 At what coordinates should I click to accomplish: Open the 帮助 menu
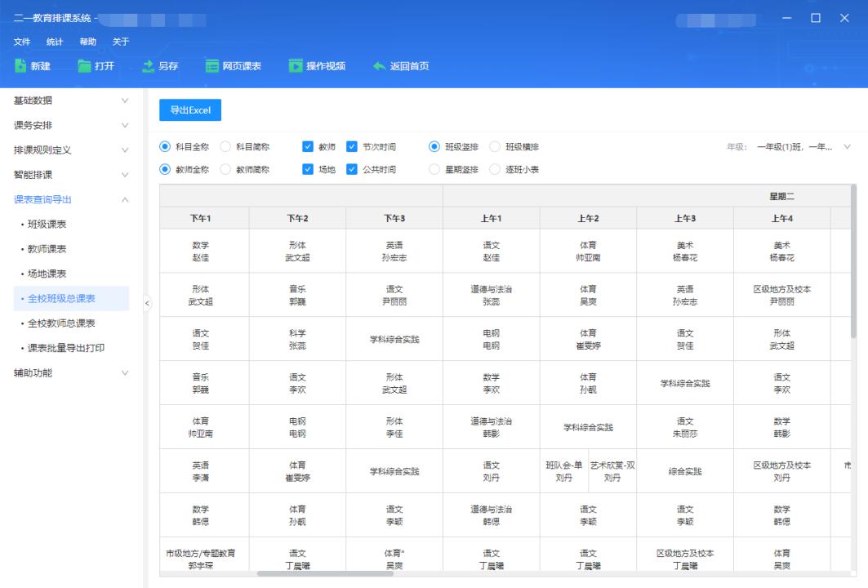coord(88,41)
